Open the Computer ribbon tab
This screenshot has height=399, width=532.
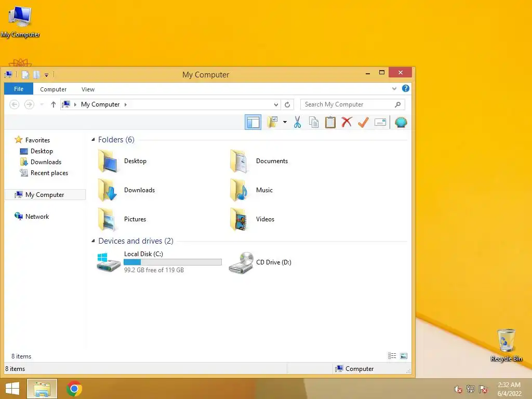[x=54, y=89]
